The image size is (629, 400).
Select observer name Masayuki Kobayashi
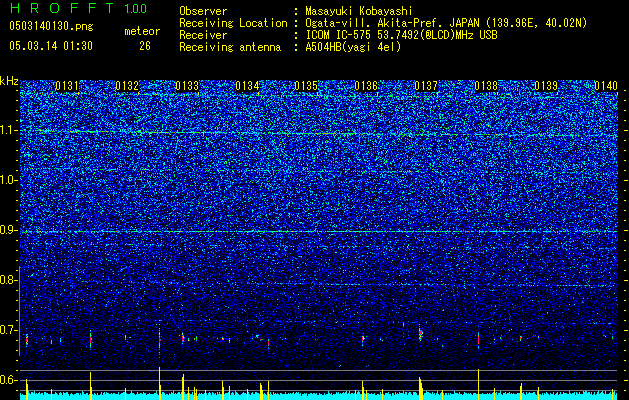[359, 11]
